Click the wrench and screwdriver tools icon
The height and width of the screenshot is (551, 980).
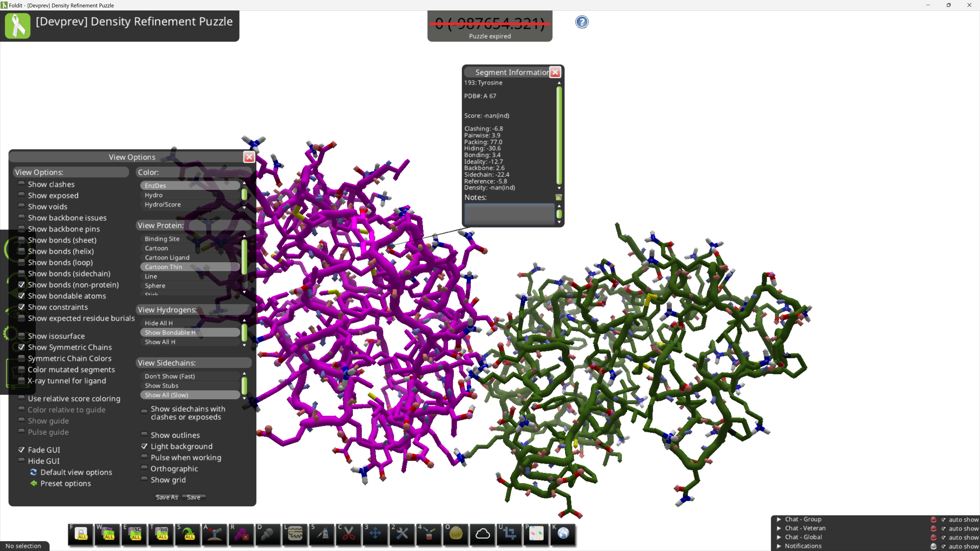point(402,533)
